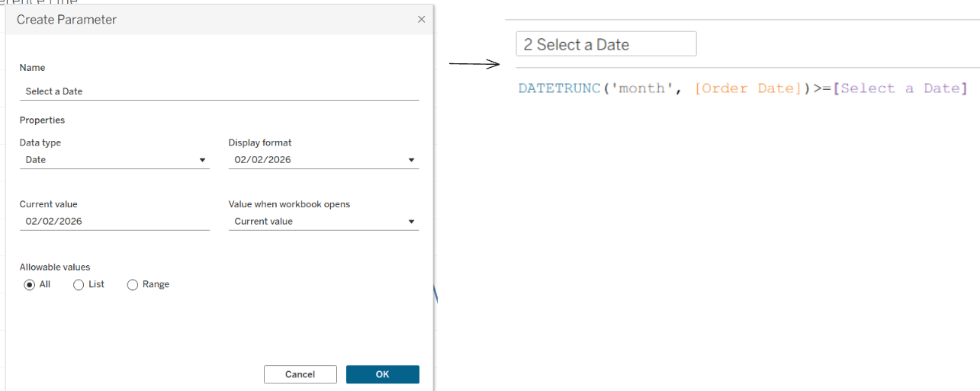
Task: Click the parameter Name text field
Action: [x=219, y=91]
